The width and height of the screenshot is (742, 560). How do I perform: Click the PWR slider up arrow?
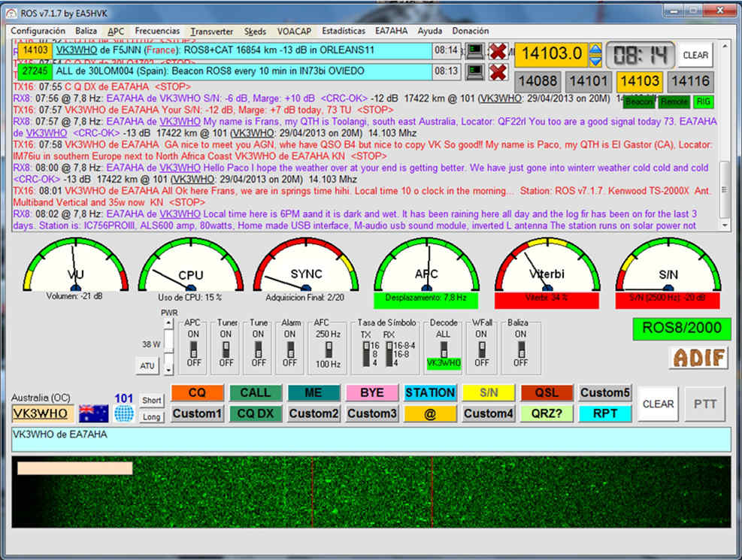tap(168, 322)
